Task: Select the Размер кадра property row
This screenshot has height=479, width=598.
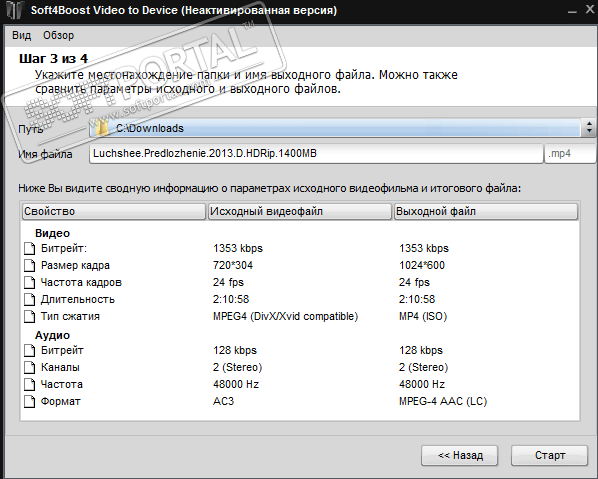Action: [300, 265]
